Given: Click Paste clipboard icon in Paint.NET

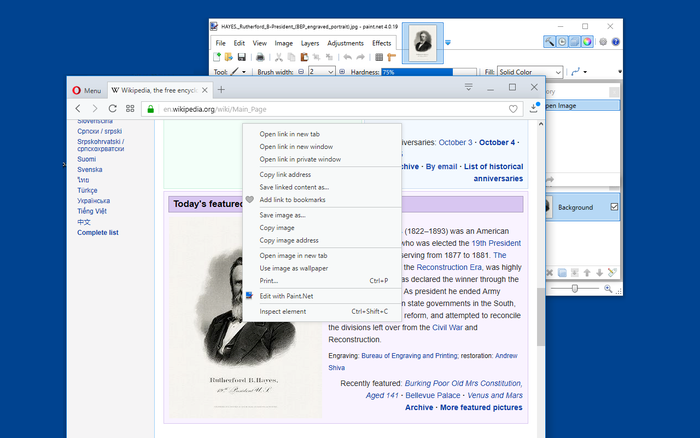Looking at the screenshot, I should point(304,57).
